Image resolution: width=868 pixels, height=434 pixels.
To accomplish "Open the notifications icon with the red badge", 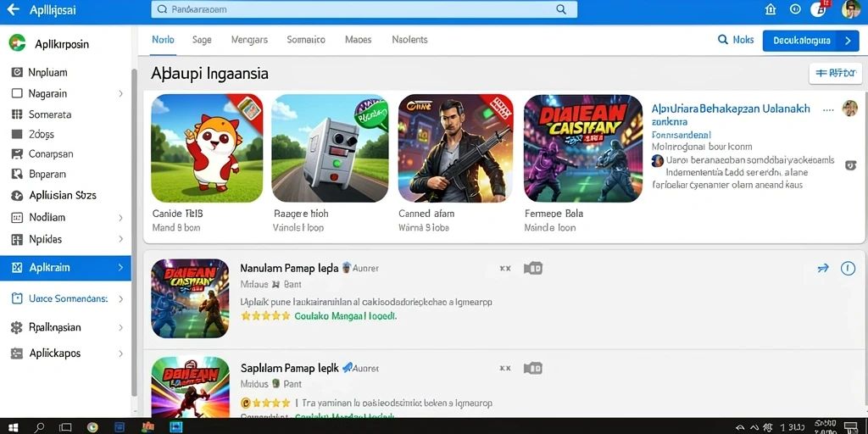I will pos(820,8).
